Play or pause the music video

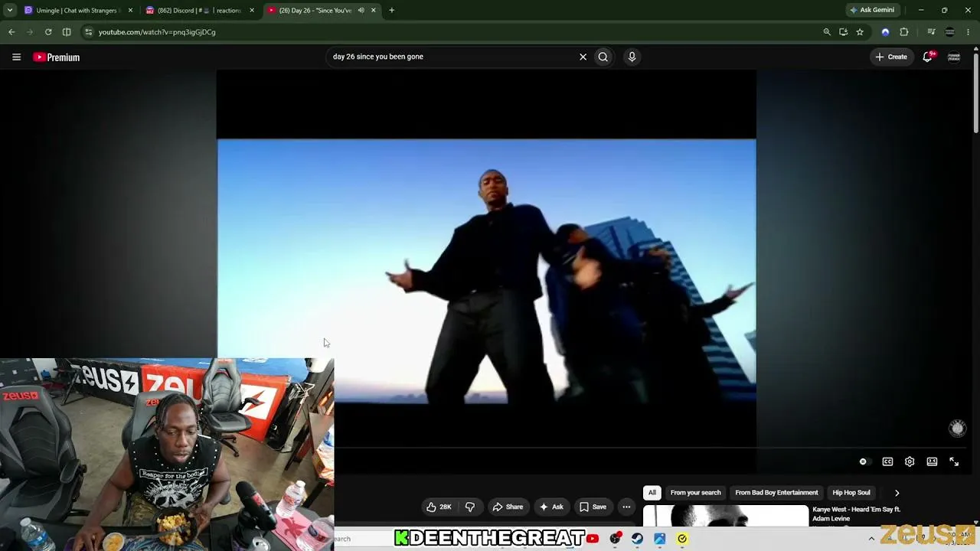pyautogui.click(x=487, y=271)
